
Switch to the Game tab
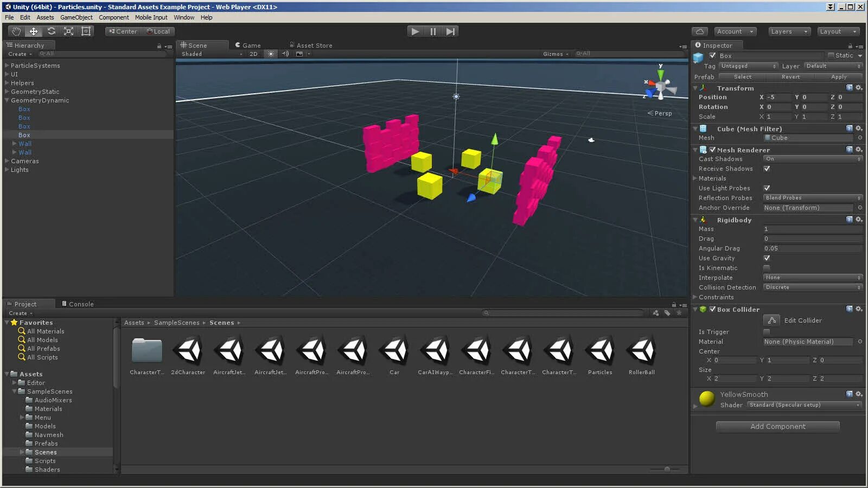(x=248, y=46)
